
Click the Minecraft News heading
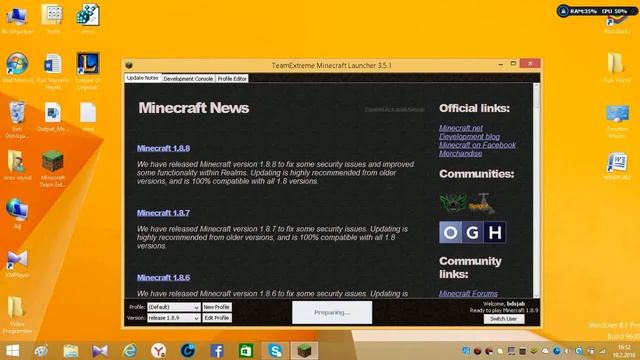point(193,108)
